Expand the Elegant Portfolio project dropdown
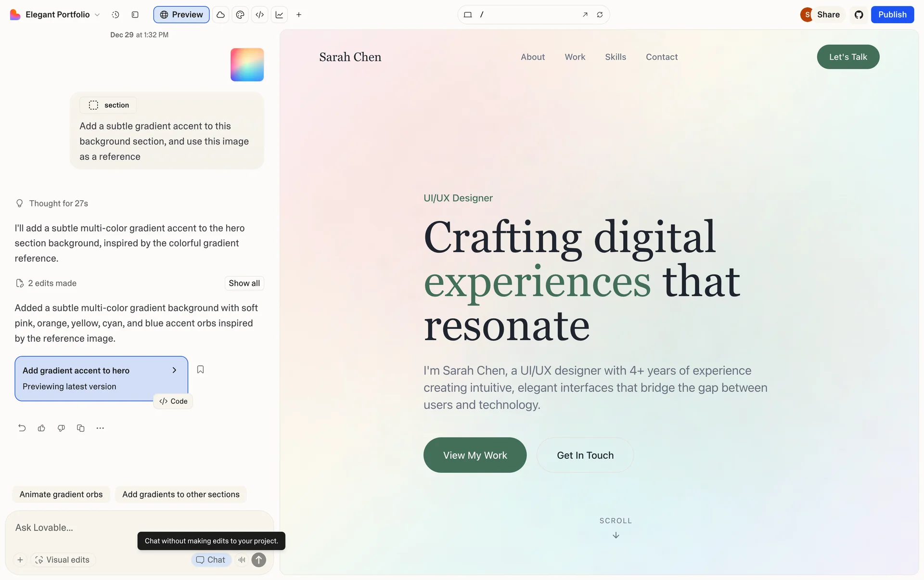Image resolution: width=924 pixels, height=580 pixels. click(97, 15)
